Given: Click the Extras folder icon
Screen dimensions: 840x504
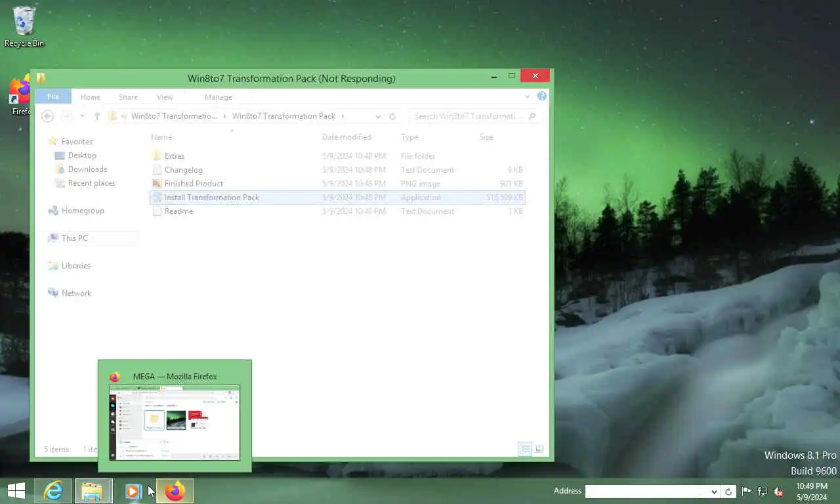Looking at the screenshot, I should click(156, 156).
